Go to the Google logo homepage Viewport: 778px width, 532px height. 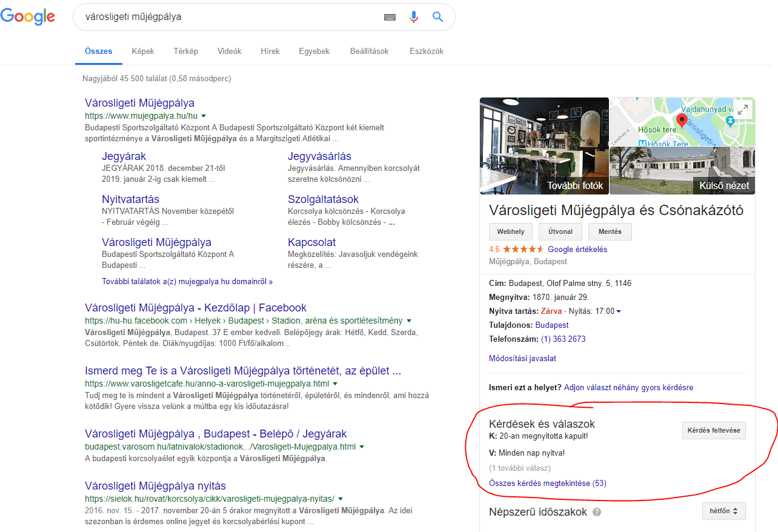(x=28, y=17)
